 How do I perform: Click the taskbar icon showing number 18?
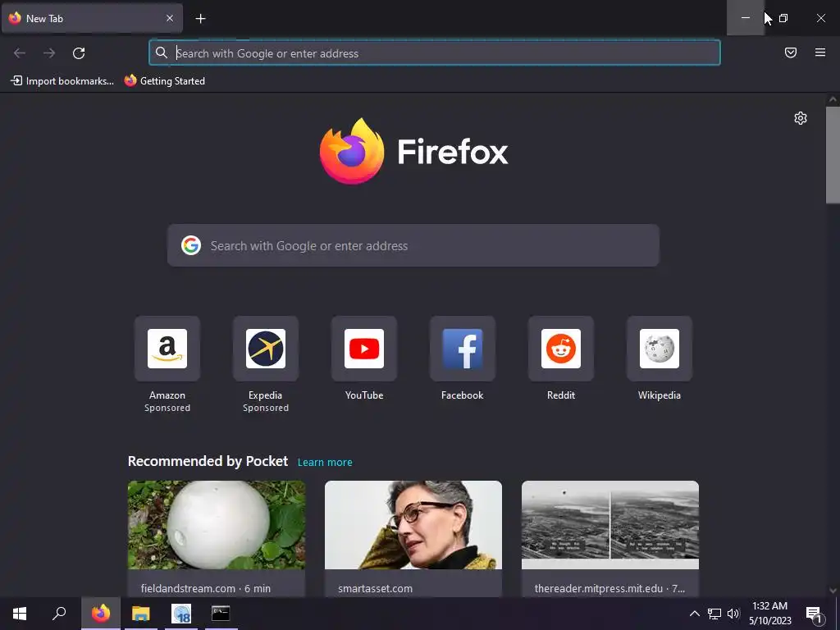181,614
